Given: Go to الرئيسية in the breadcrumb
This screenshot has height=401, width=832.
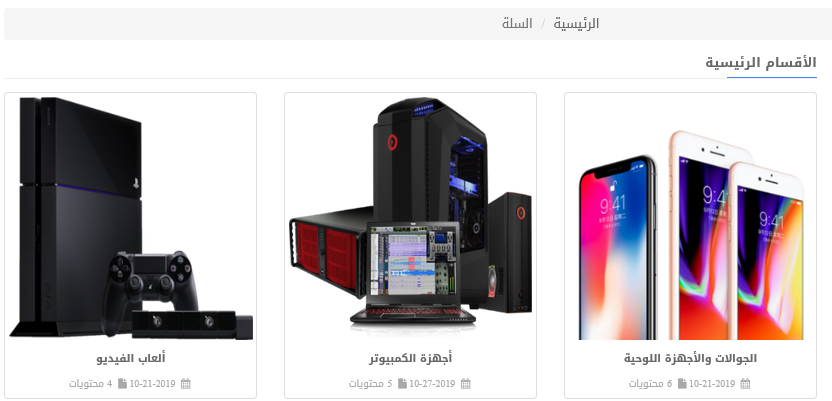Looking at the screenshot, I should coord(576,23).
